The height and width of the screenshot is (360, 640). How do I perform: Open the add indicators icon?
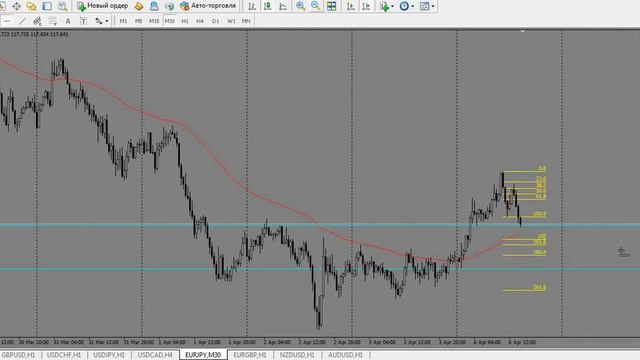coord(384,6)
